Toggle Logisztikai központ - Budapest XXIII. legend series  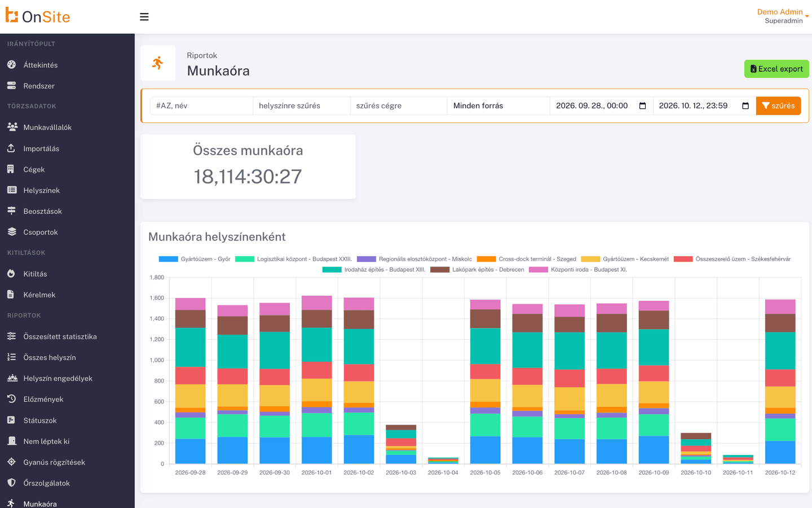click(x=293, y=259)
